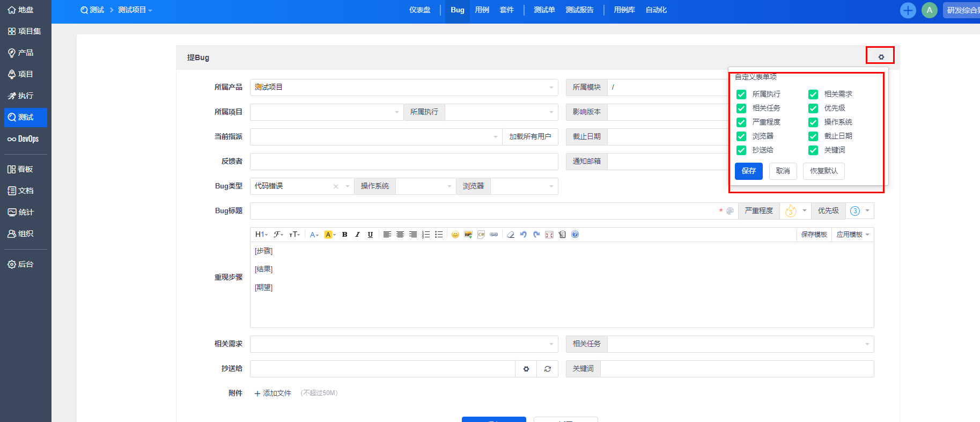Viewport: 980px width, 422px height.
Task: Redo the edit in the editor
Action: tap(536, 235)
